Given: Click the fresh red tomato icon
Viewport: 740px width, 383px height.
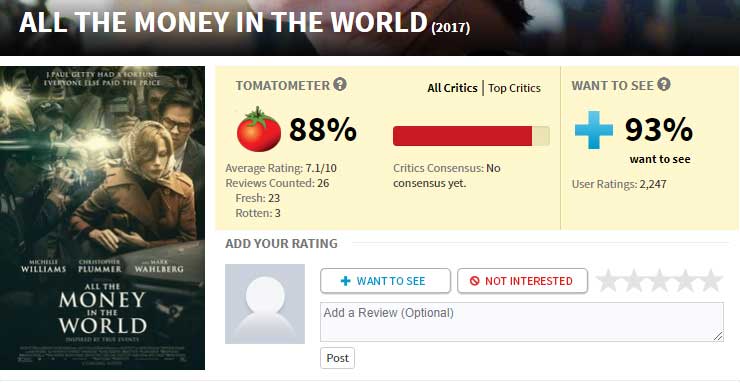Looking at the screenshot, I should (259, 129).
